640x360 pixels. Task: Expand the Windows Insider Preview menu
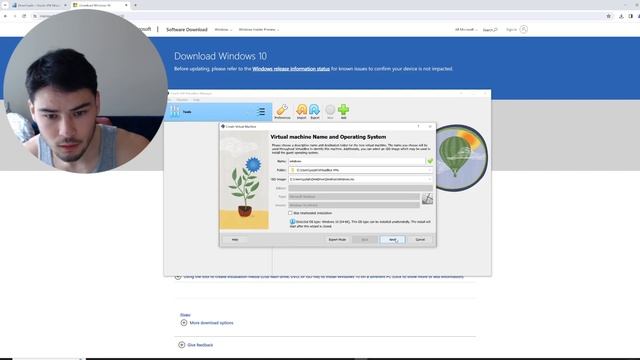pyautogui.click(x=259, y=30)
